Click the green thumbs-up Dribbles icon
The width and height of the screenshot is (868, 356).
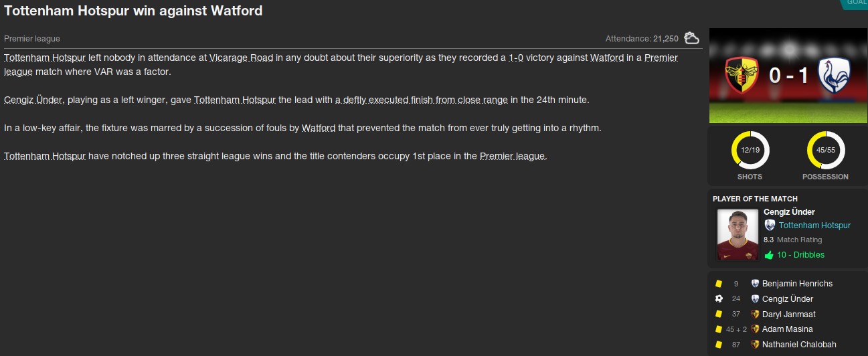(x=769, y=255)
